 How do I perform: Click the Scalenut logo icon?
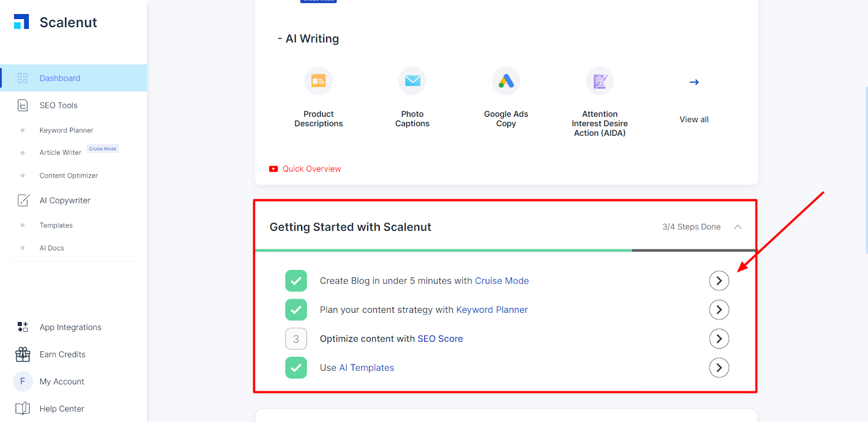[x=21, y=22]
